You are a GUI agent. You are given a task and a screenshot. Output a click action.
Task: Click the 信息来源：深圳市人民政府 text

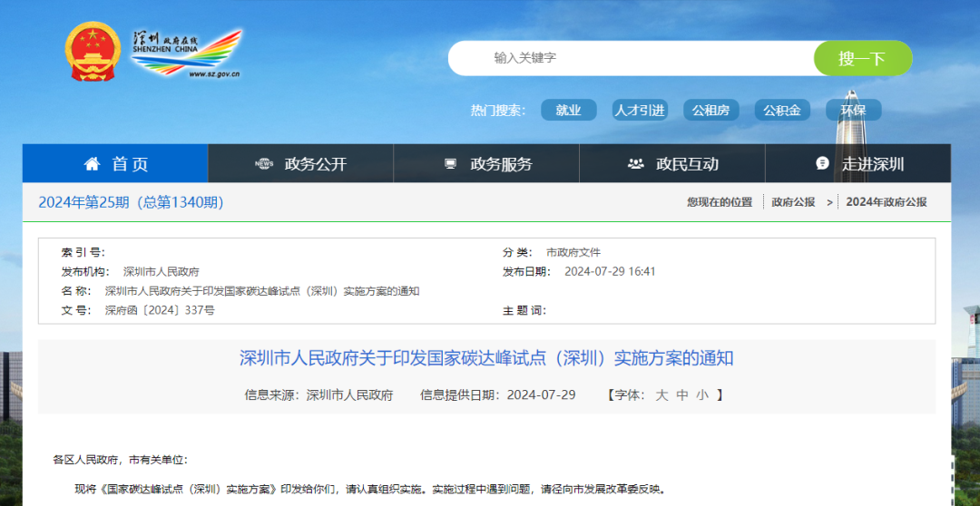click(x=318, y=394)
